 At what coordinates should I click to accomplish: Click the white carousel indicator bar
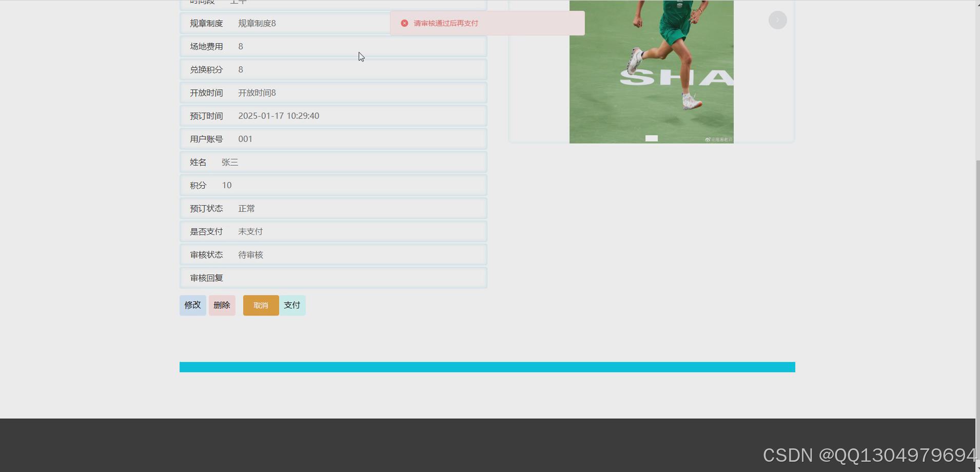pyautogui.click(x=652, y=138)
